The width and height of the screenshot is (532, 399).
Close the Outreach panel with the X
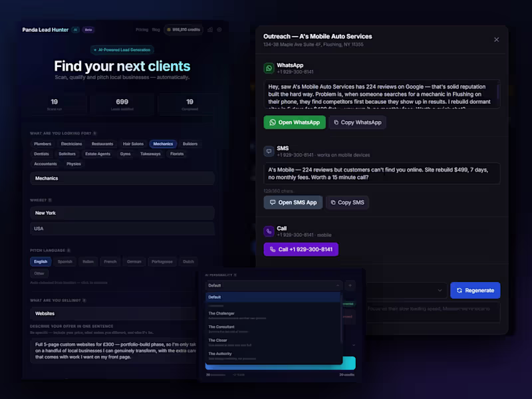point(496,40)
